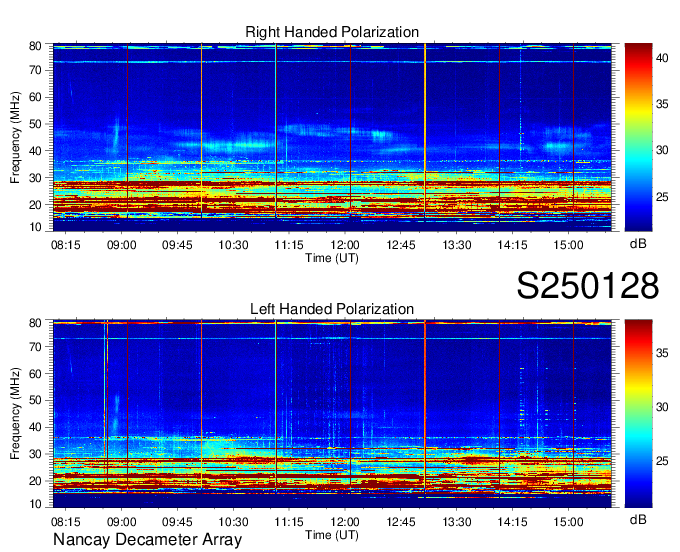Select the S250128 date label
Screen dimensions: 680x552
588,286
